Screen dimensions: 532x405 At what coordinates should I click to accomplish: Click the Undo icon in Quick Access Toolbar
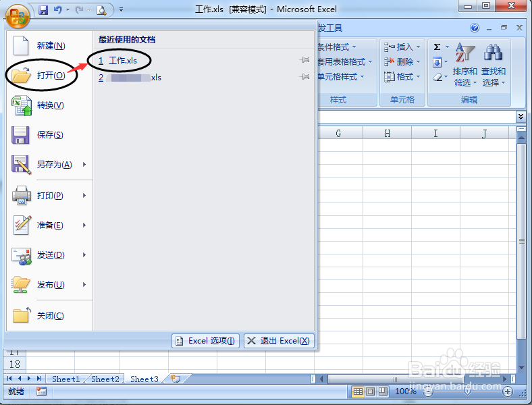click(x=58, y=10)
